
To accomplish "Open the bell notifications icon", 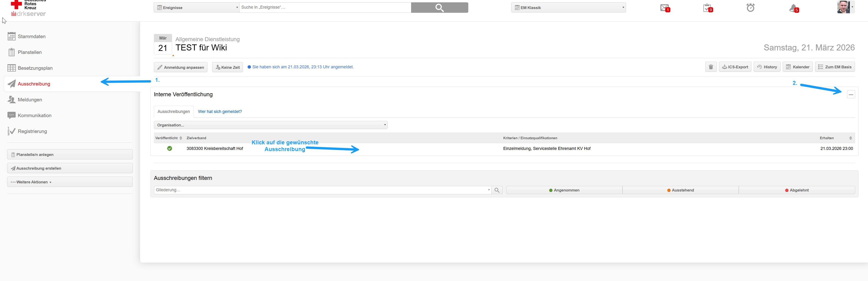I will pos(793,8).
